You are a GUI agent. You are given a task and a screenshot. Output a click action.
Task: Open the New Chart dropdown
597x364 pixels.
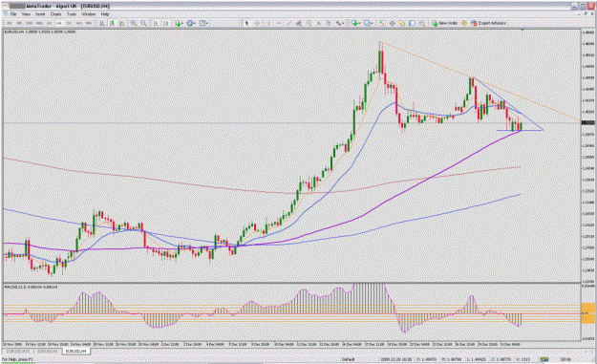[x=356, y=23]
